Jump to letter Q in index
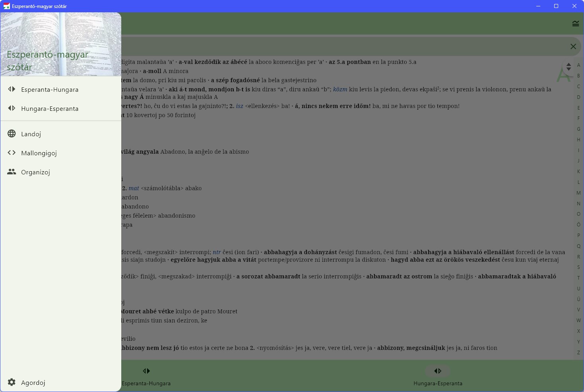The image size is (584, 392). coord(578,246)
